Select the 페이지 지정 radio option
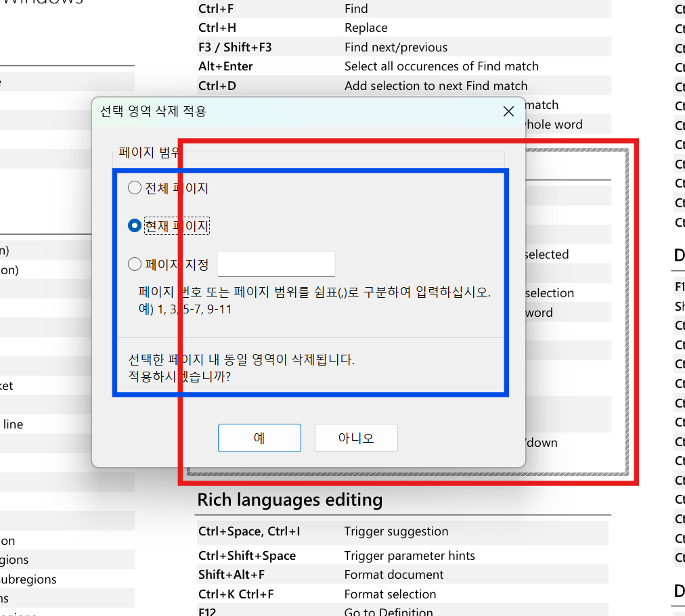The width and height of the screenshot is (685, 616). click(168, 264)
